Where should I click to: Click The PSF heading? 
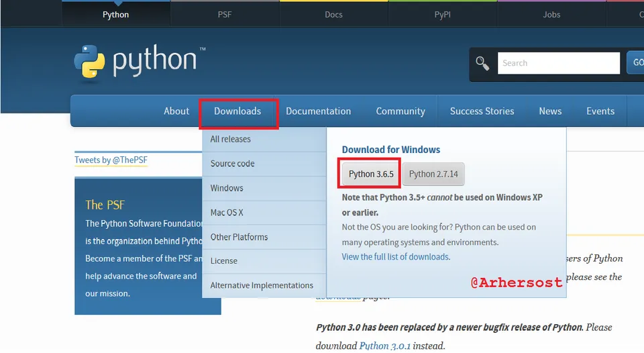click(x=105, y=205)
